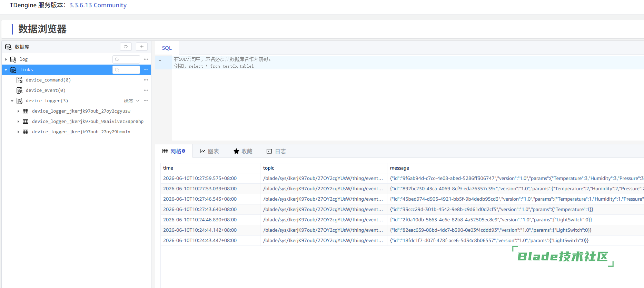Expand the log database node

(6, 59)
